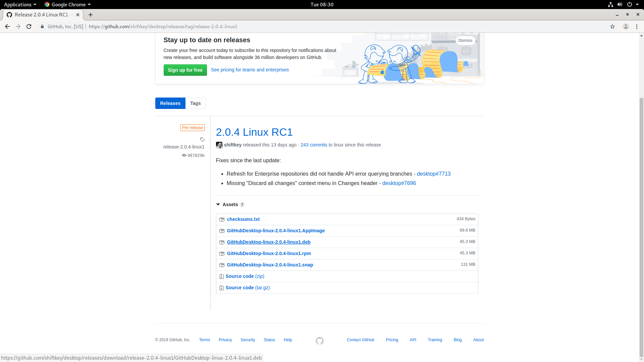Open the desktop#7713 issue link
The image size is (644, 362).
[434, 174]
